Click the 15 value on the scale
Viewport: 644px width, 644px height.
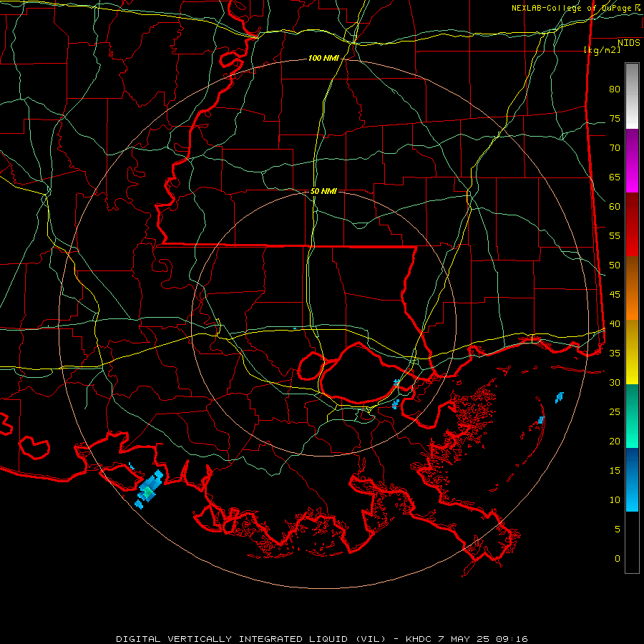tap(615, 471)
